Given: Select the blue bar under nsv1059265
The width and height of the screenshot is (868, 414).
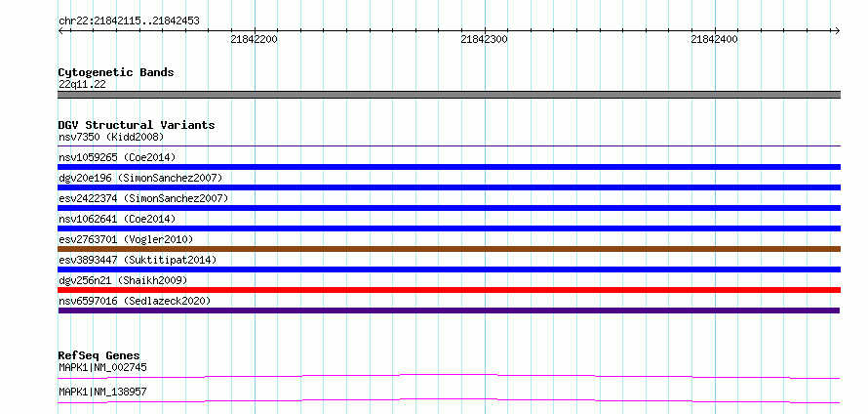Looking at the screenshot, I should pyautogui.click(x=450, y=167).
